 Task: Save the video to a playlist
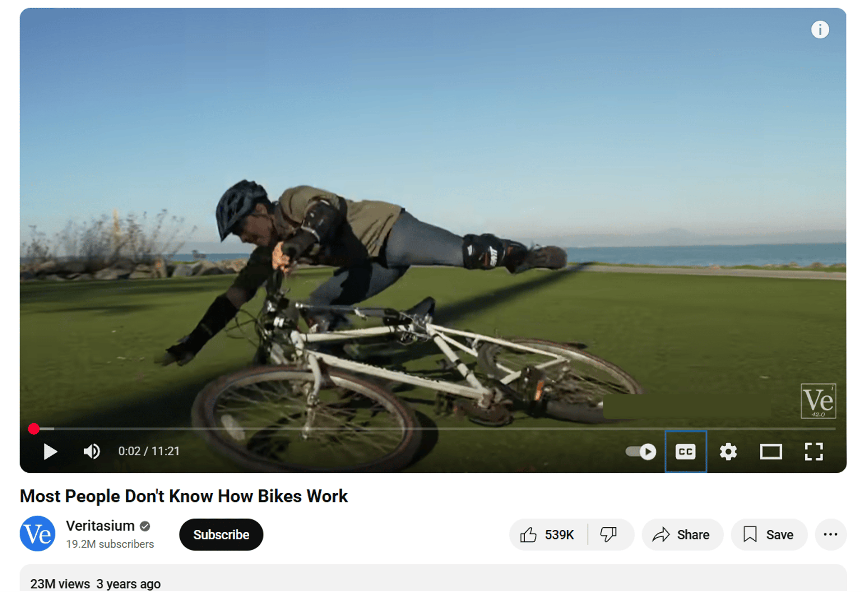(x=769, y=534)
